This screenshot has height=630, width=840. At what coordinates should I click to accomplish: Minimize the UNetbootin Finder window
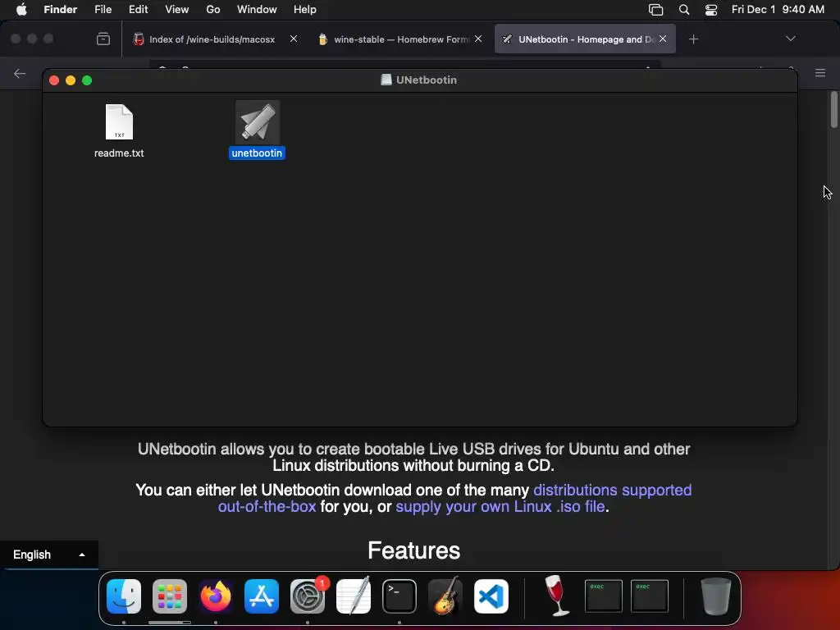click(71, 80)
